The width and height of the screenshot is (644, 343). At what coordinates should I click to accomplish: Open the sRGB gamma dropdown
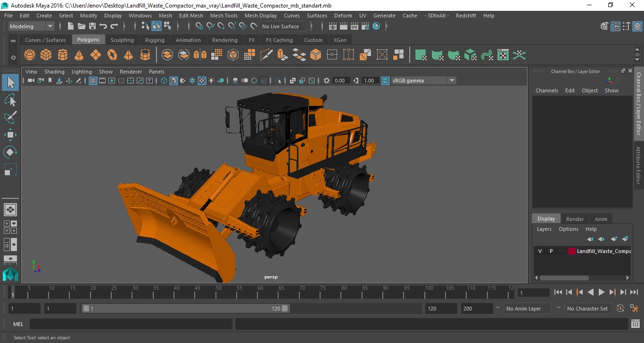423,81
